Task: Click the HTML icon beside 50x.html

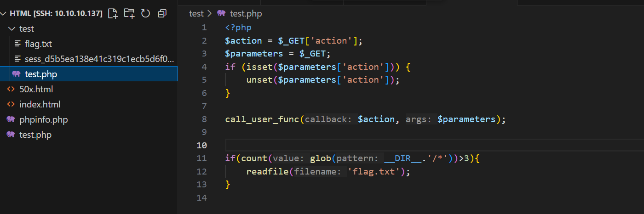Action: click(11, 89)
